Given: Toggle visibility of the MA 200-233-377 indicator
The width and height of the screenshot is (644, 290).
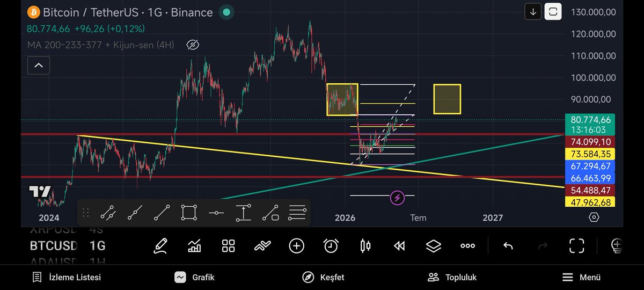Looking at the screenshot, I should click(x=192, y=45).
